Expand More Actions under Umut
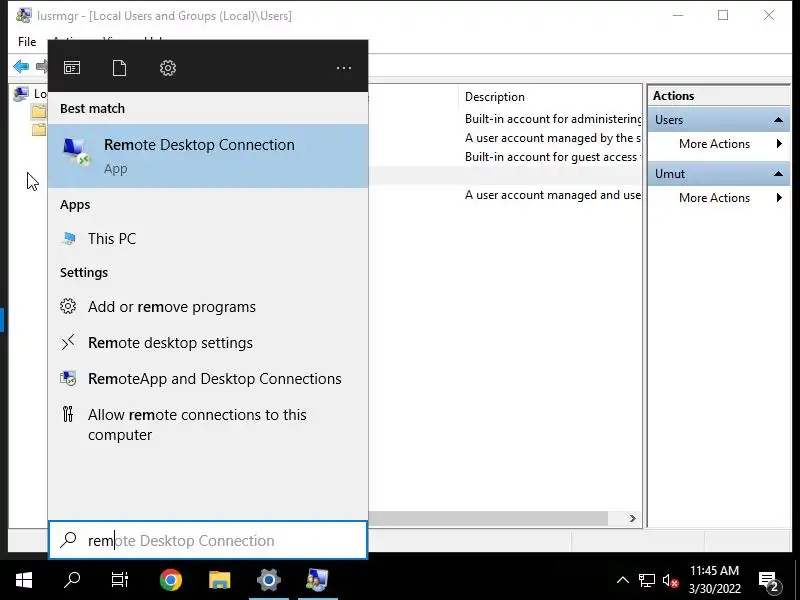Viewport: 800px width, 600px height. [x=718, y=198]
